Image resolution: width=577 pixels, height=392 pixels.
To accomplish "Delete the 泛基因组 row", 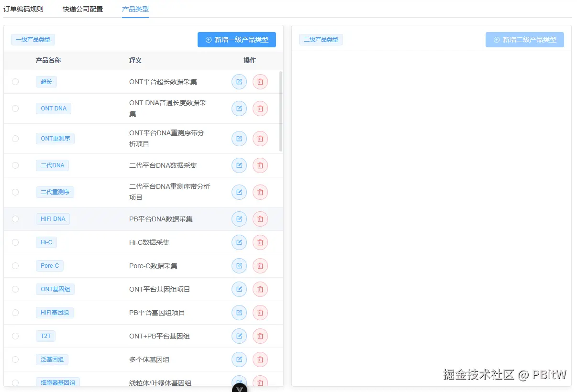I will click(260, 359).
